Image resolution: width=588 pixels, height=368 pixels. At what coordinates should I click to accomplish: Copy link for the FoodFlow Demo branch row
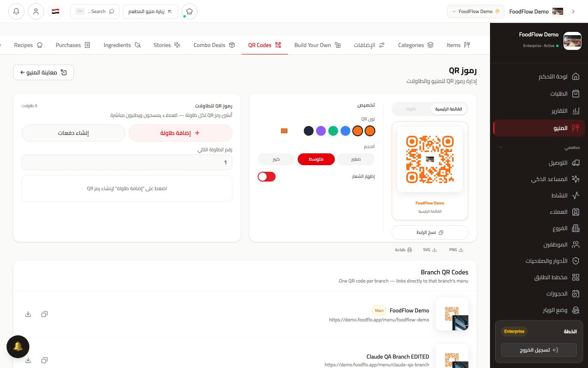pos(45,314)
